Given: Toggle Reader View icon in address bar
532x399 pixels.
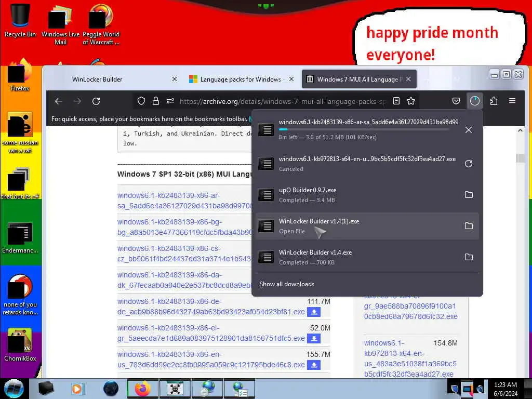Looking at the screenshot, I should 396,101.
